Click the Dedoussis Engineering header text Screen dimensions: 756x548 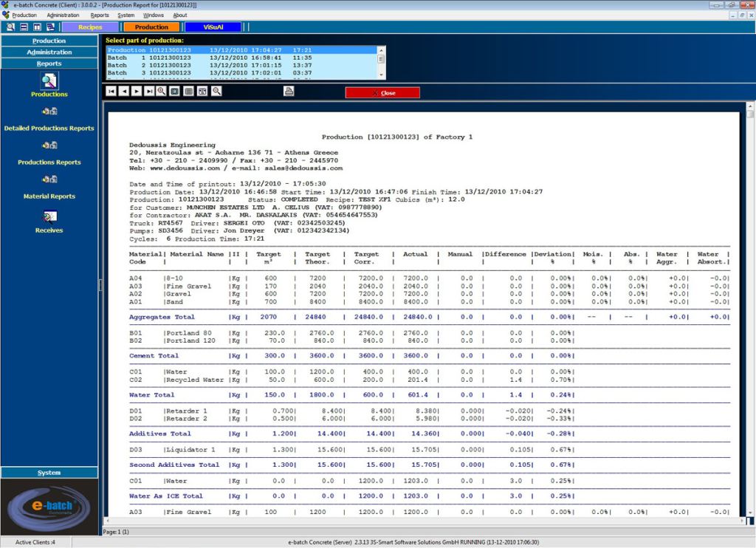click(x=172, y=145)
